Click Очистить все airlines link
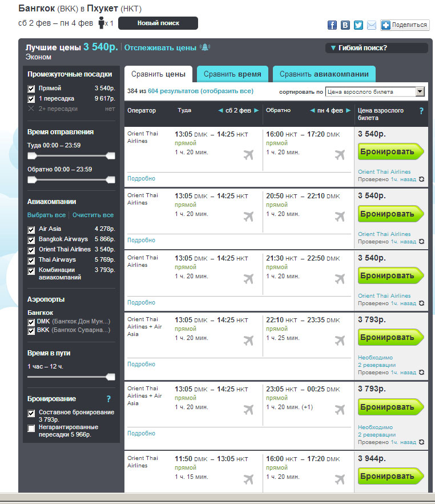435x504 pixels. [x=93, y=215]
